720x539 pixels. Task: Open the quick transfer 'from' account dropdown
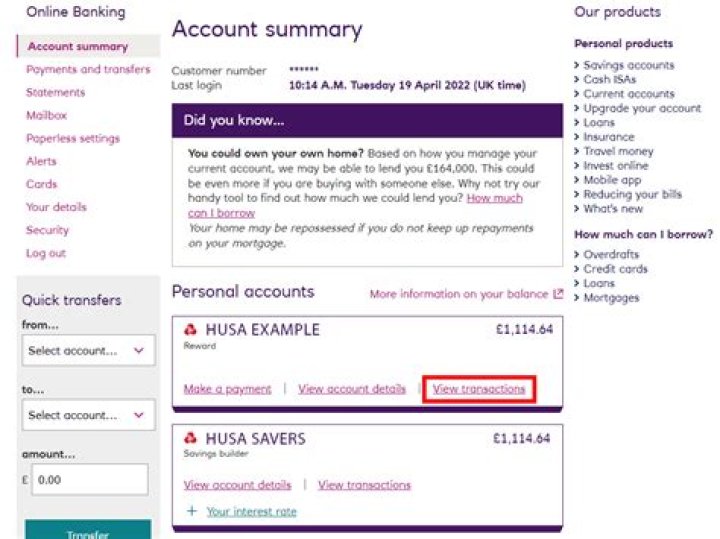pyautogui.click(x=88, y=351)
